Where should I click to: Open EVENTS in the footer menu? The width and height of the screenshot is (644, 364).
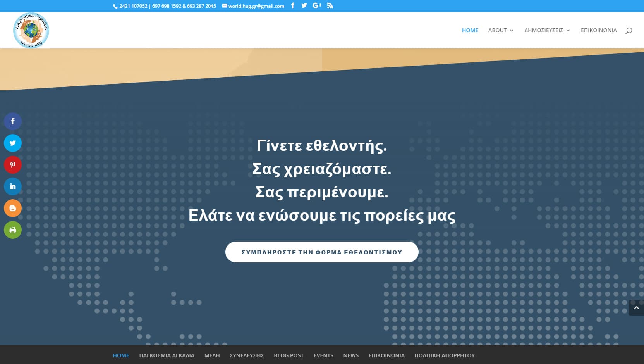[323, 355]
